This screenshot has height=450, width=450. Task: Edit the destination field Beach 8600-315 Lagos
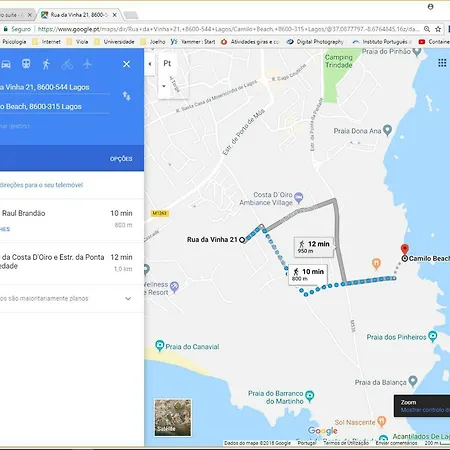tap(55, 107)
